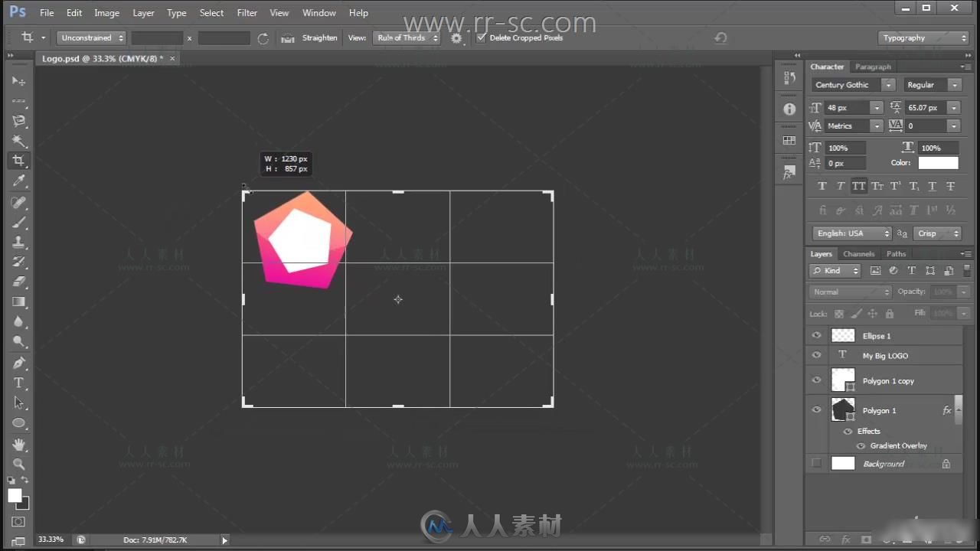Open Crisp anti-aliasing dropdown
This screenshot has width=980, height=551.
pos(937,233)
